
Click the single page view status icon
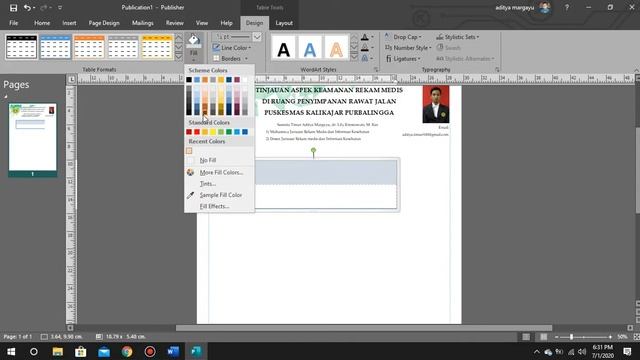(526, 337)
